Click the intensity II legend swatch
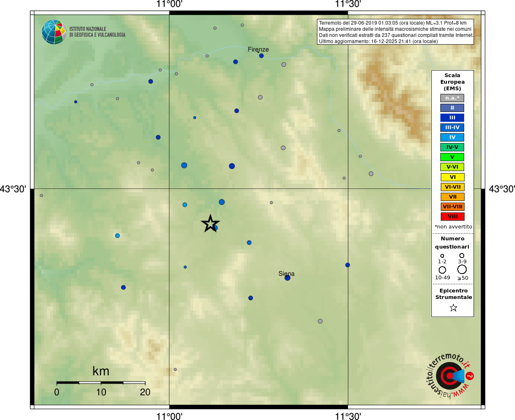This screenshot has height=420, width=515. pos(452,108)
